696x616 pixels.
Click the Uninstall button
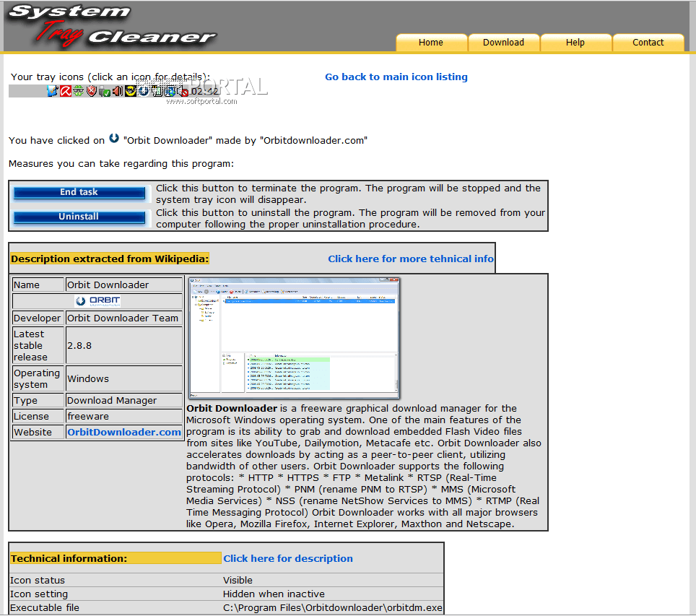79,217
